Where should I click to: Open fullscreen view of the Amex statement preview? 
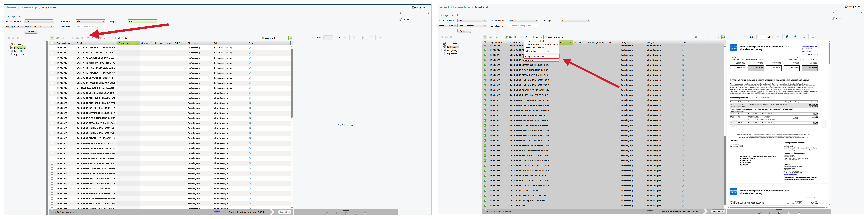(x=804, y=37)
